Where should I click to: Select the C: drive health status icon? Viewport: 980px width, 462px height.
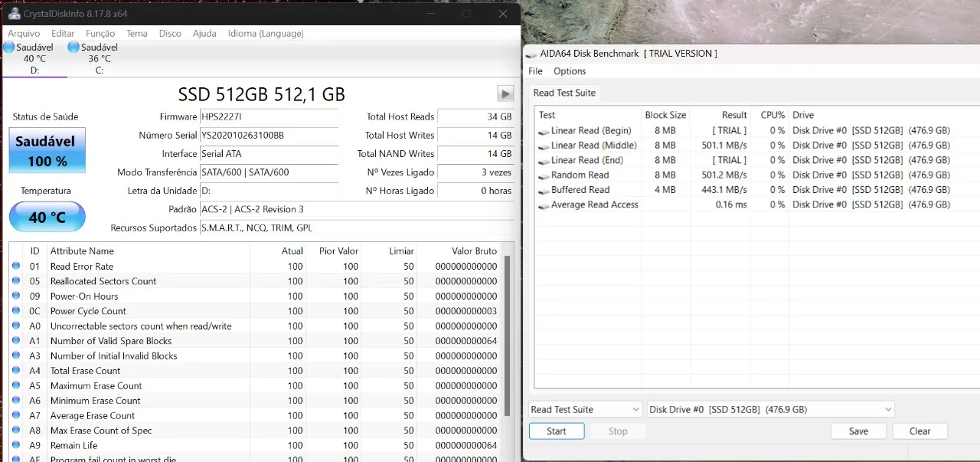[73, 48]
